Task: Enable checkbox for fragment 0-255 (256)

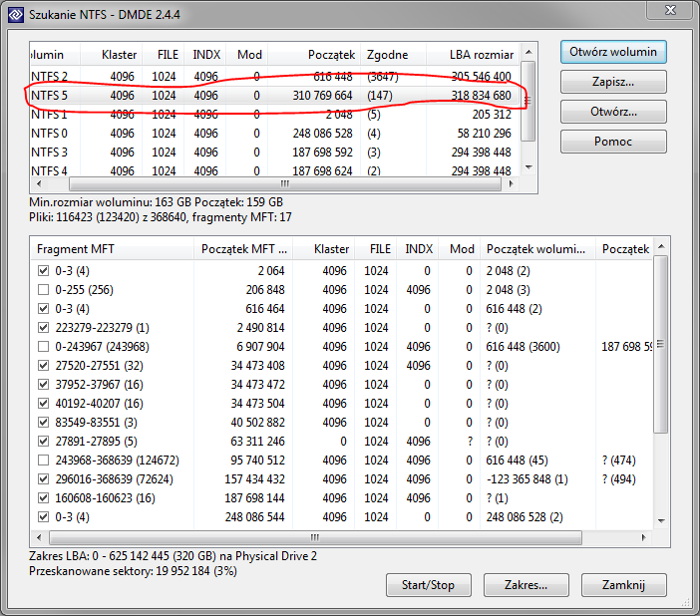Action: [x=43, y=290]
